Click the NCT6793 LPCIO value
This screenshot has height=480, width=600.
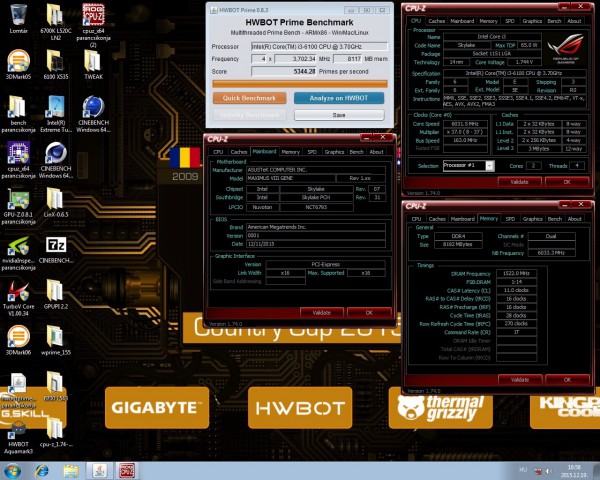point(316,207)
